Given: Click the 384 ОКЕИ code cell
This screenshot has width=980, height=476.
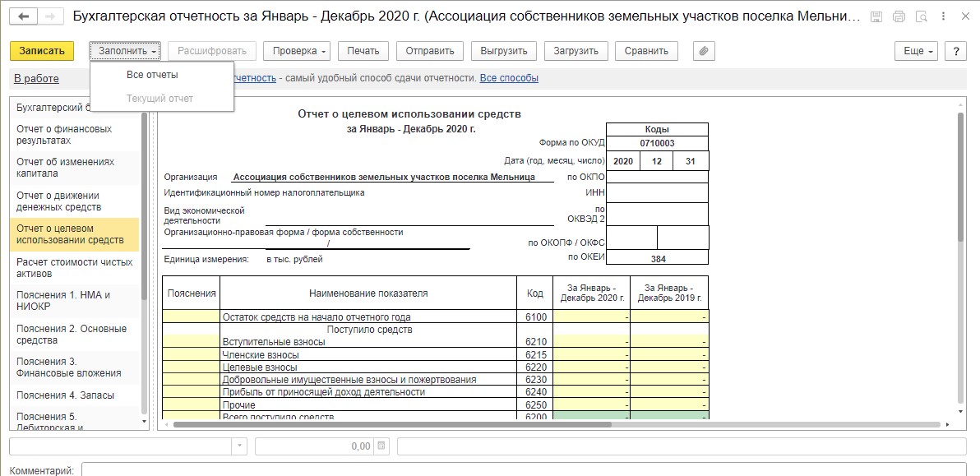Looking at the screenshot, I should 657,258.
